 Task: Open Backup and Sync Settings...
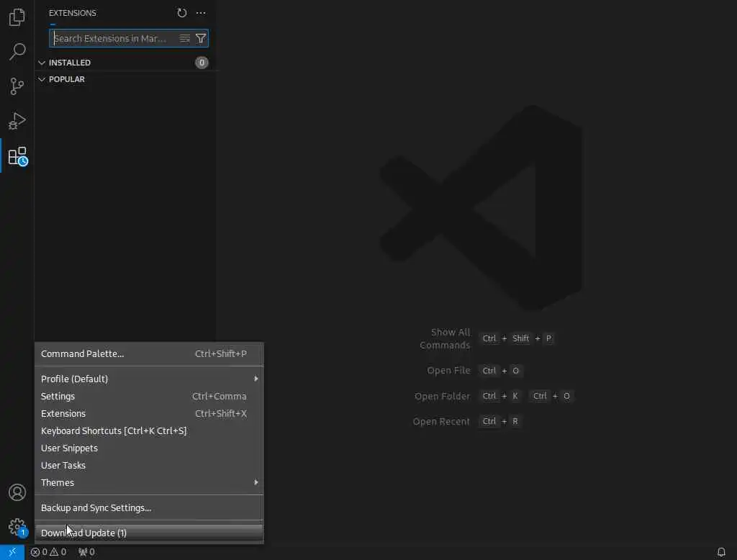pyautogui.click(x=150, y=507)
